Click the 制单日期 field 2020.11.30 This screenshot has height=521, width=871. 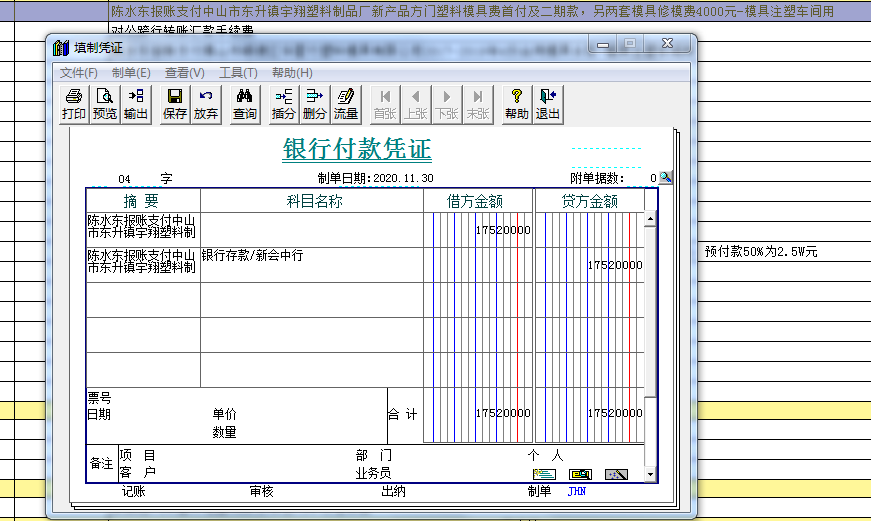403,178
